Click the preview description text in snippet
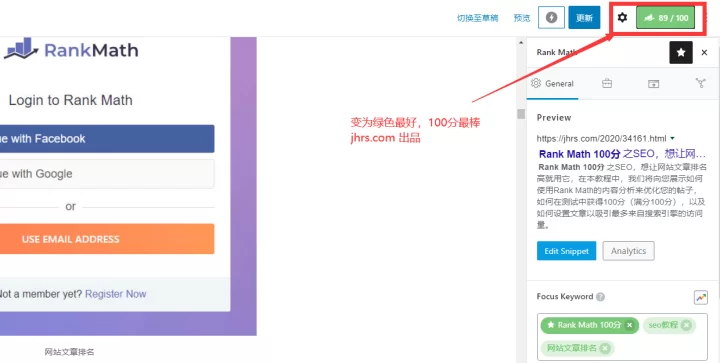The height and width of the screenshot is (363, 720). click(x=622, y=196)
